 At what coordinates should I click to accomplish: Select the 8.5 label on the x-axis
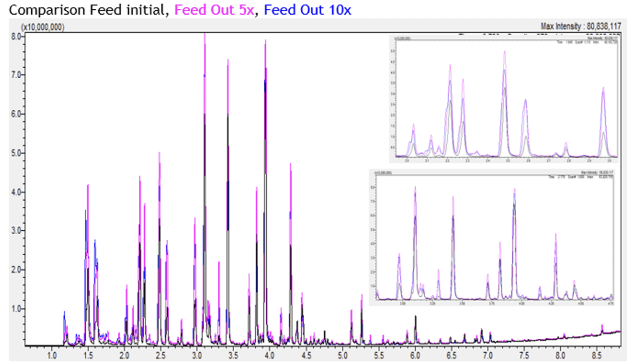tap(597, 356)
